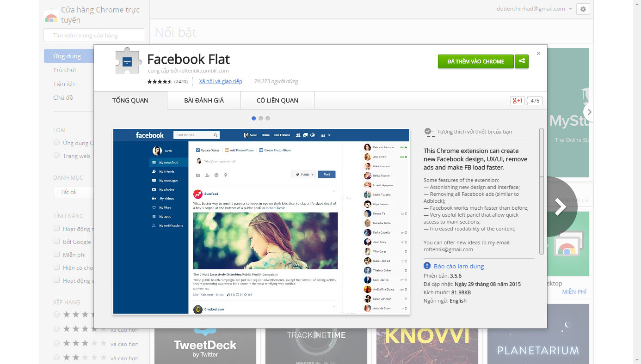
Task: Click the star rating of Facebook Flat
Action: click(x=160, y=81)
